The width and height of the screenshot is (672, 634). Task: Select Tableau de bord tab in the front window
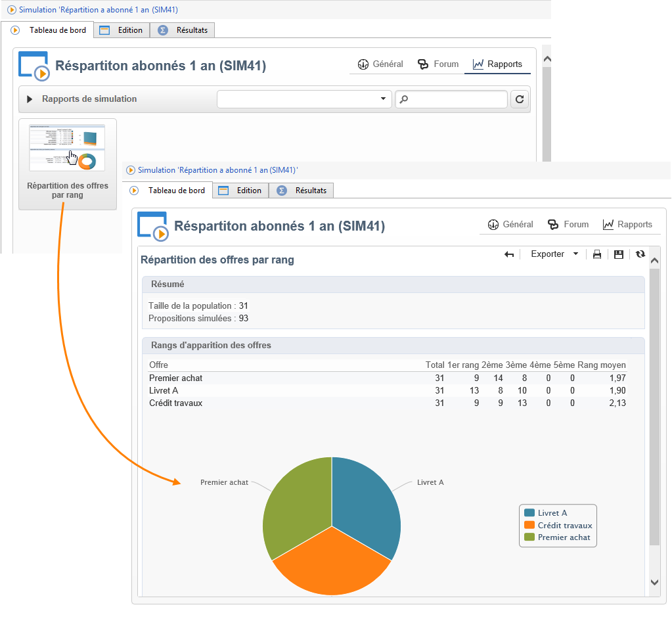tap(167, 191)
